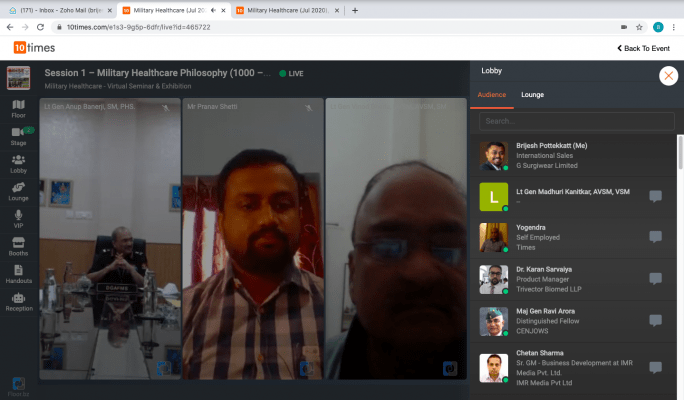Open the Lobby sidebar icon
This screenshot has width=684, height=400.
pos(18,164)
